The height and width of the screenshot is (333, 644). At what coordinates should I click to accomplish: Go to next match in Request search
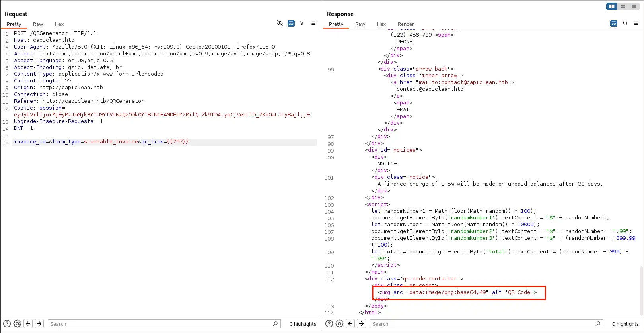coord(39,324)
